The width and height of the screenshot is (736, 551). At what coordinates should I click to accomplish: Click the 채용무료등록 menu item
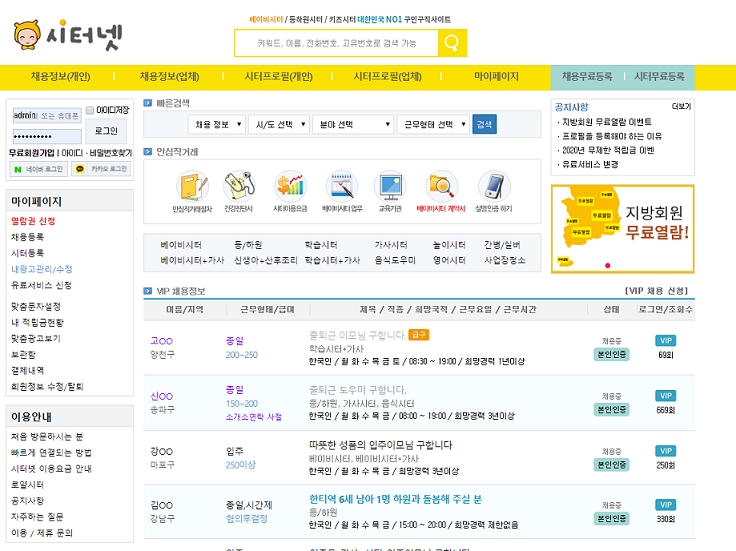(587, 77)
